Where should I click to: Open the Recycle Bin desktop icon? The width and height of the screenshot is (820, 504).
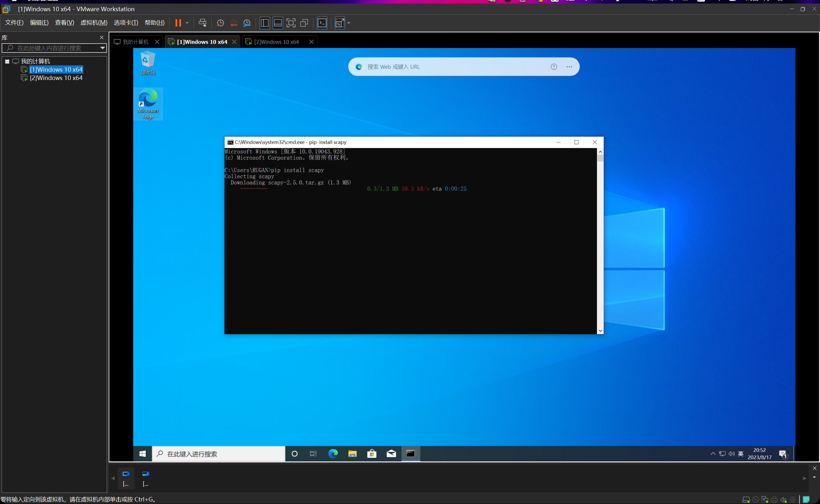coord(148,63)
